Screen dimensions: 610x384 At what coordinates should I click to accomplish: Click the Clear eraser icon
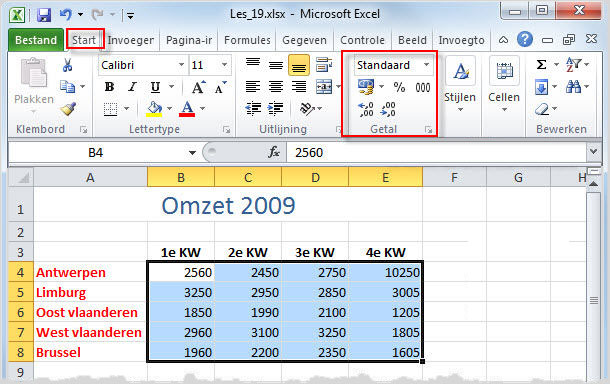click(542, 109)
